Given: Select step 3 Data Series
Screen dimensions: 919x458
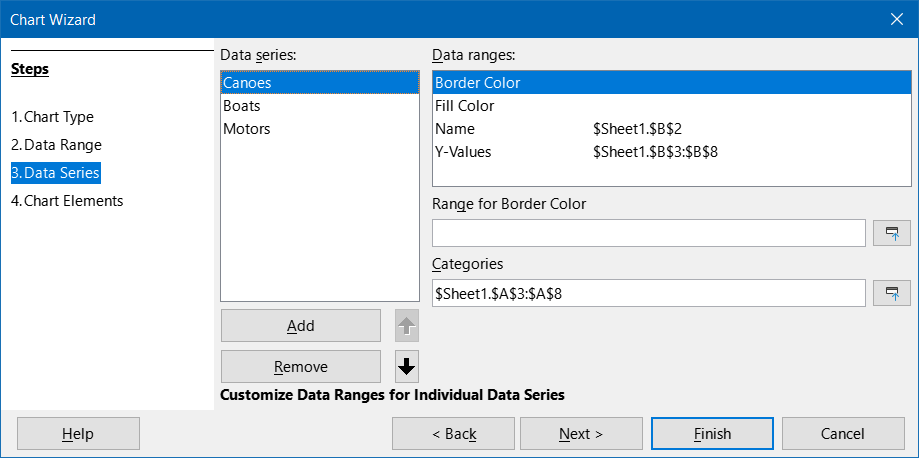Looking at the screenshot, I should (x=56, y=173).
